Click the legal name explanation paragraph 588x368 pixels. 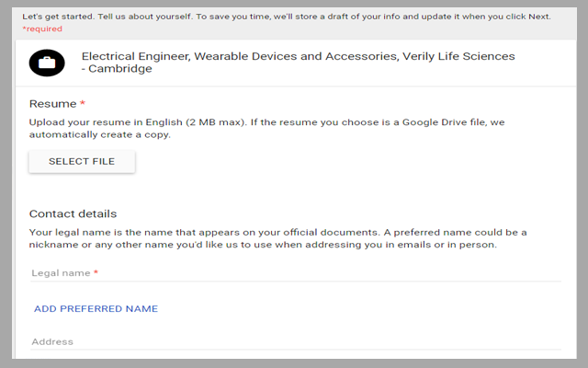(x=276, y=238)
